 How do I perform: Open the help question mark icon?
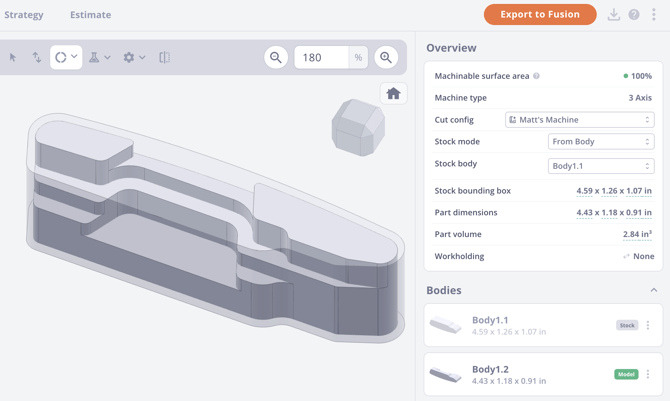(634, 15)
